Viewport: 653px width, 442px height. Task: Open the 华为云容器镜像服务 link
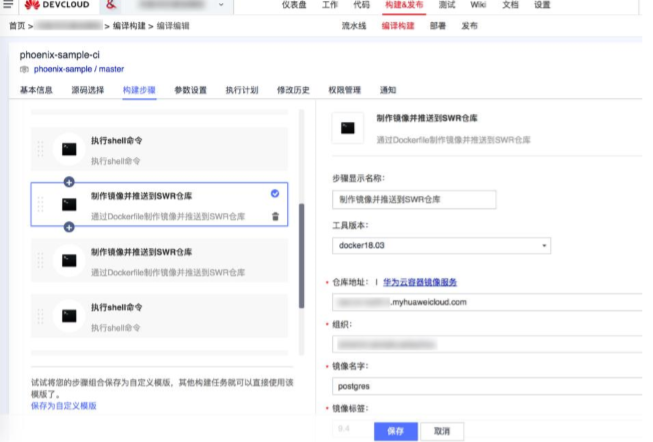pyautogui.click(x=420, y=282)
